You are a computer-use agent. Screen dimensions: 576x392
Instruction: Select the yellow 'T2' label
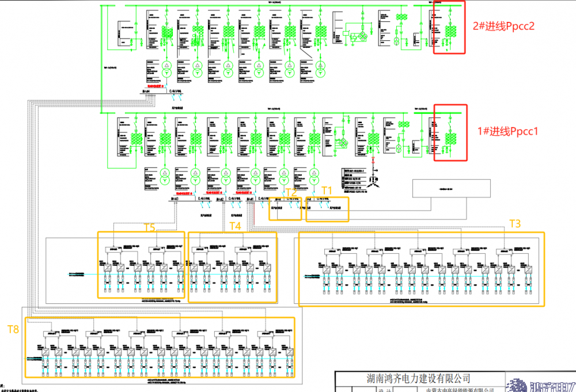tap(291, 192)
